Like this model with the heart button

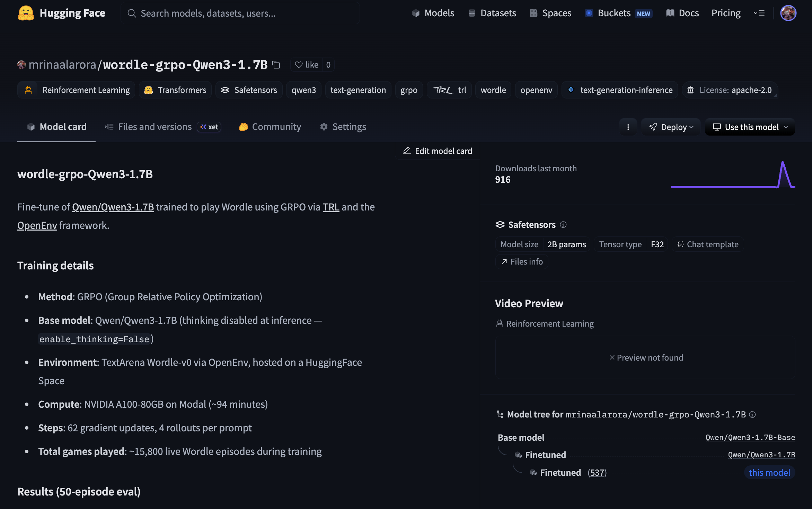point(306,65)
